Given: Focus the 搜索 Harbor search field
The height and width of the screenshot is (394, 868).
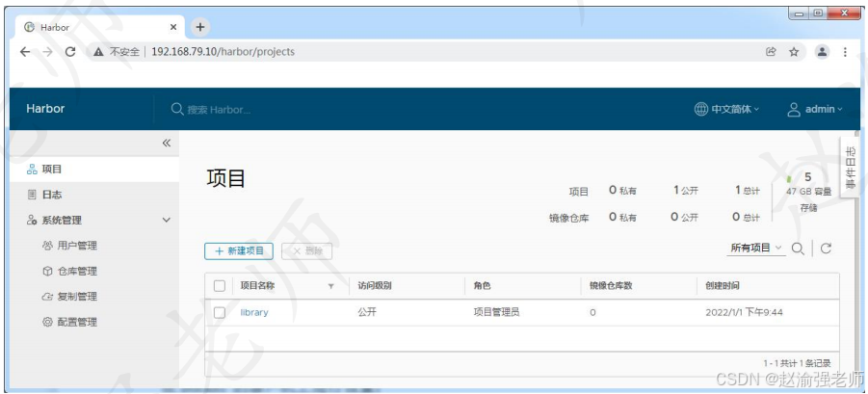Looking at the screenshot, I should (220, 110).
